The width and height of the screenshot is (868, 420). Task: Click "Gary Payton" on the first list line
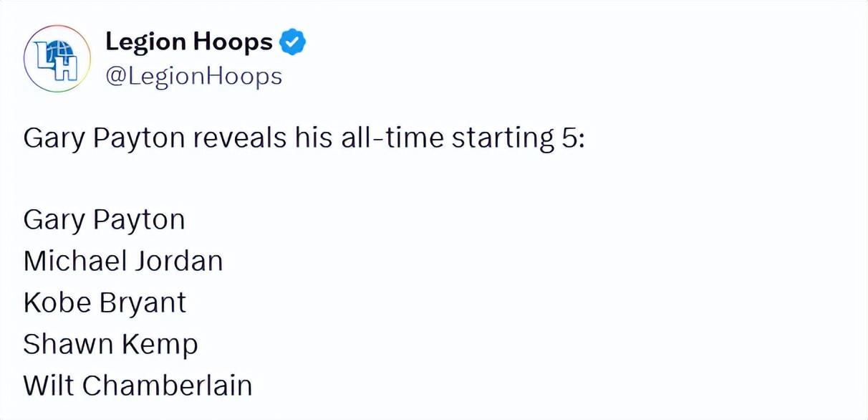tap(105, 219)
